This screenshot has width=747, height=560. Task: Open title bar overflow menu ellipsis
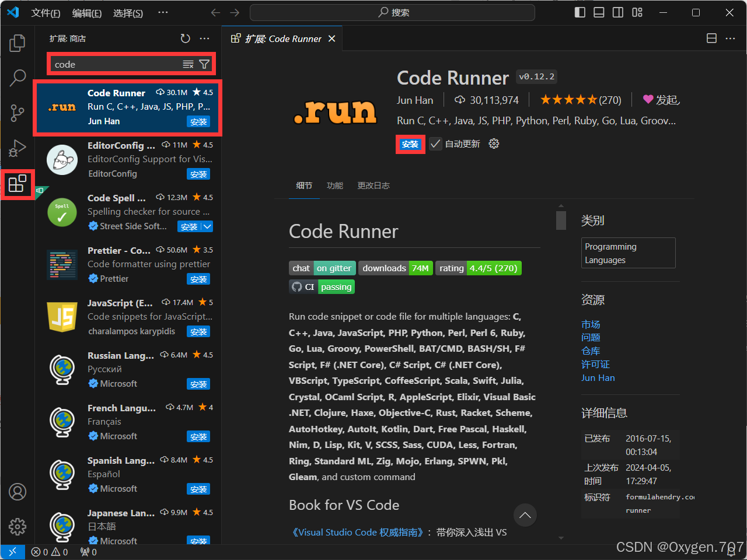point(163,12)
